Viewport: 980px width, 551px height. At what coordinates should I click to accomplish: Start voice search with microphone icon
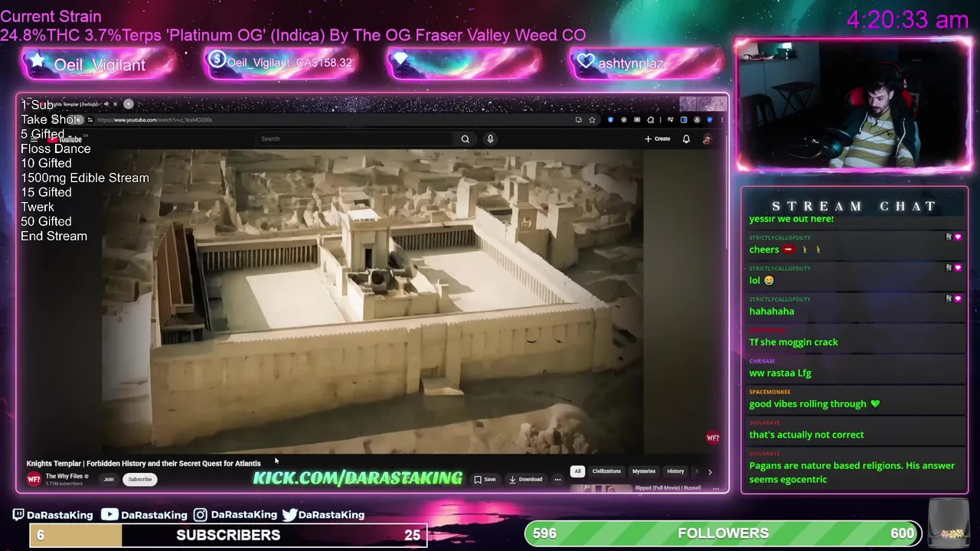click(490, 139)
